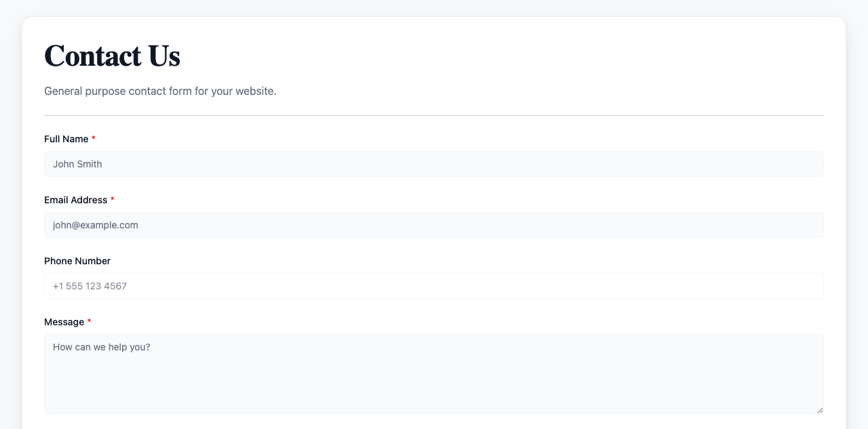
Task: Click the "Email Address" field label
Action: point(75,200)
